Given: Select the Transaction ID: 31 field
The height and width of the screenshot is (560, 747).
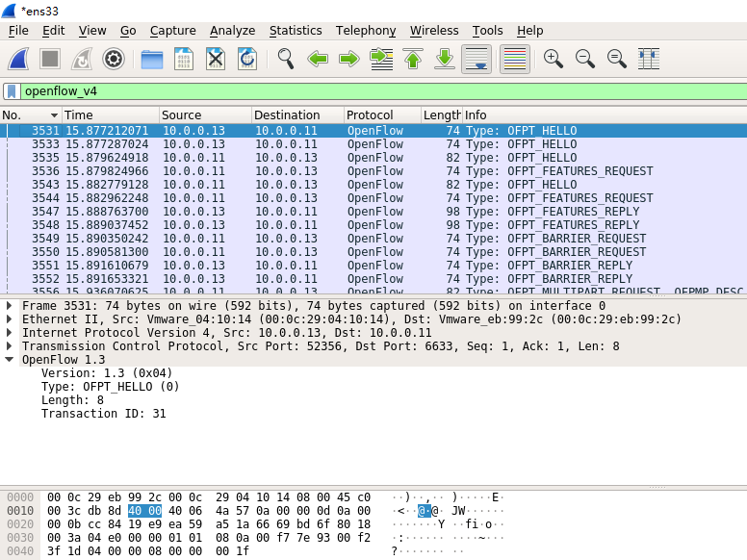Looking at the screenshot, I should point(103,414).
